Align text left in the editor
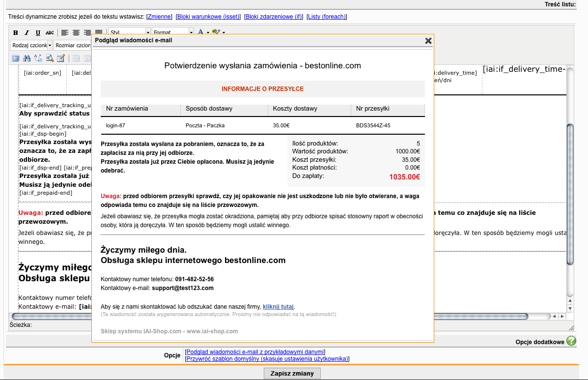This screenshot has width=588, height=380. point(65,32)
